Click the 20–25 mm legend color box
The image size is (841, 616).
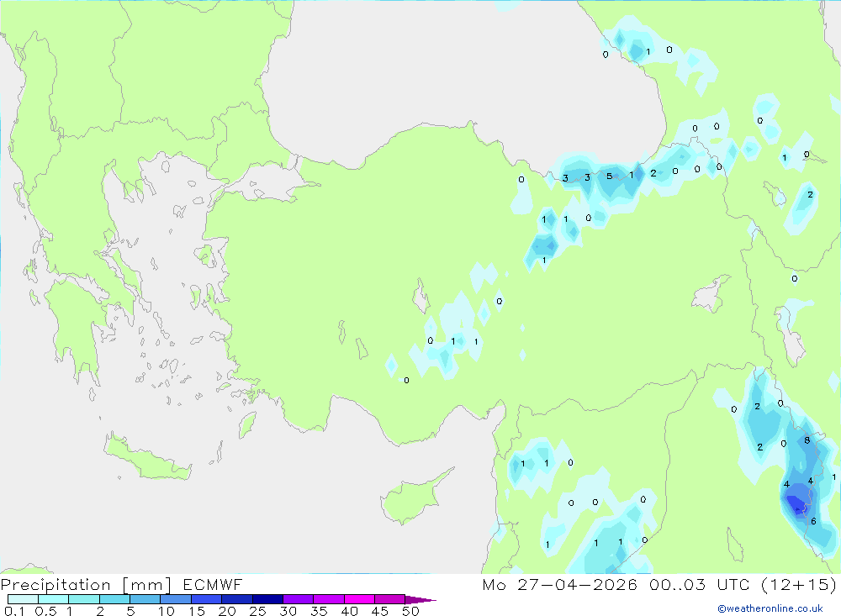click(x=236, y=599)
